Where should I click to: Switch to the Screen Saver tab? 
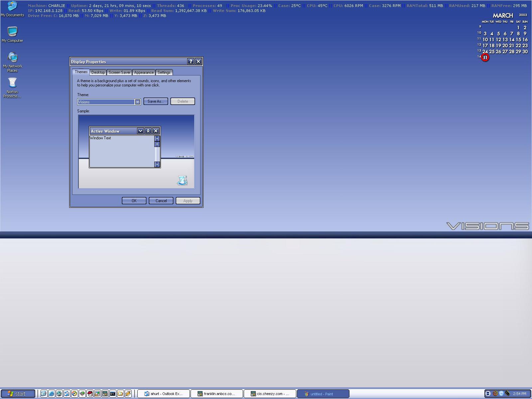click(x=119, y=72)
